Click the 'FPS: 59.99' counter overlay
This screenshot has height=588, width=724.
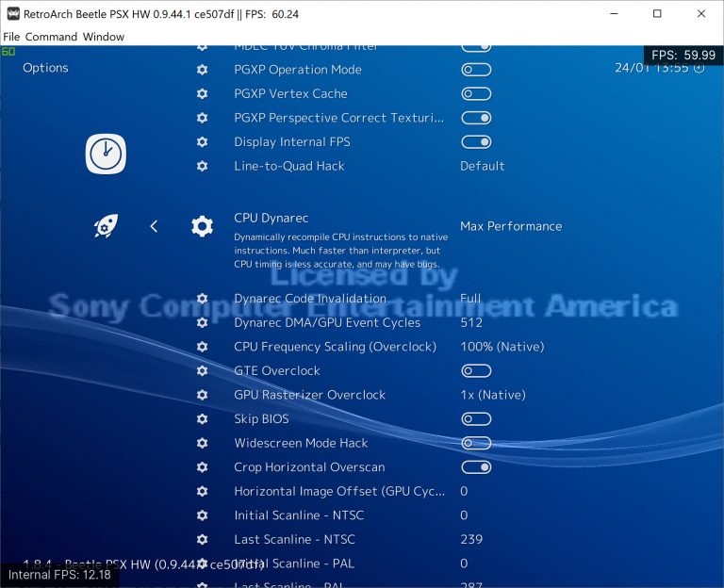pyautogui.click(x=683, y=56)
